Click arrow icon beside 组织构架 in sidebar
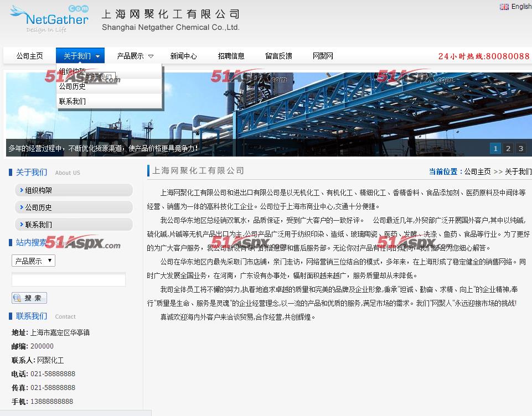This screenshot has height=416, width=532. (x=21, y=190)
